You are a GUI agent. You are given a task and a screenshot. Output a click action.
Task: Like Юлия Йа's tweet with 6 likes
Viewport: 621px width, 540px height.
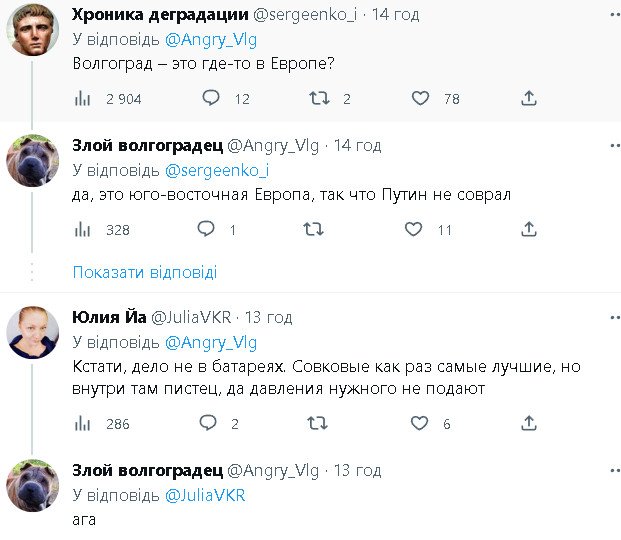(x=414, y=423)
